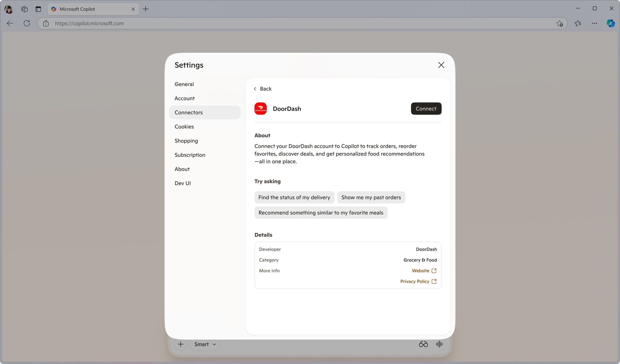The height and width of the screenshot is (364, 620).
Task: Select General in settings sidebar
Action: pyautogui.click(x=205, y=84)
